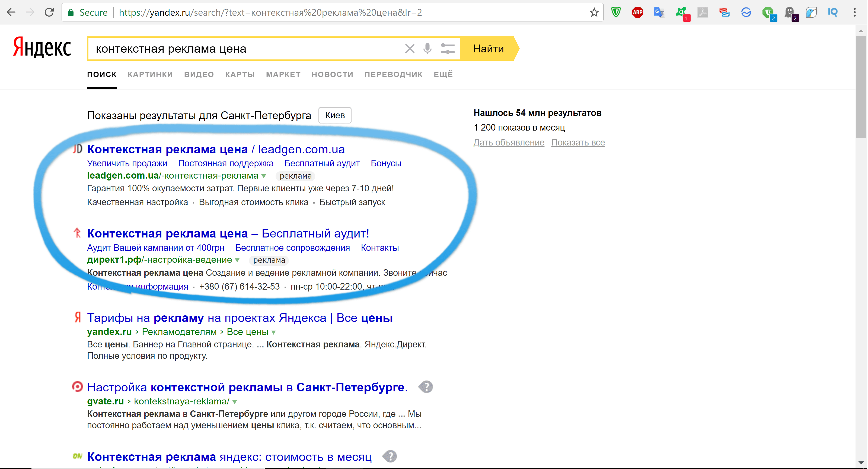Open the Chrome three-dot menu

coord(854,12)
